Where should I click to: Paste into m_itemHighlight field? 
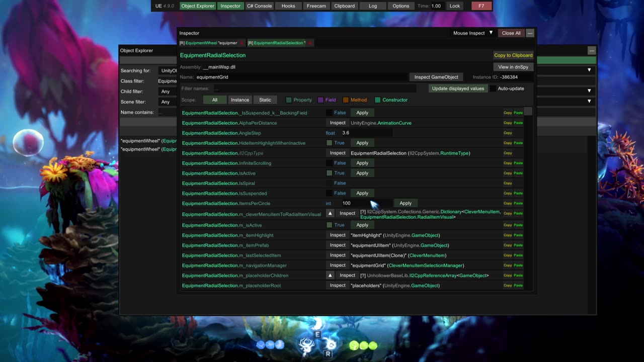point(518,235)
